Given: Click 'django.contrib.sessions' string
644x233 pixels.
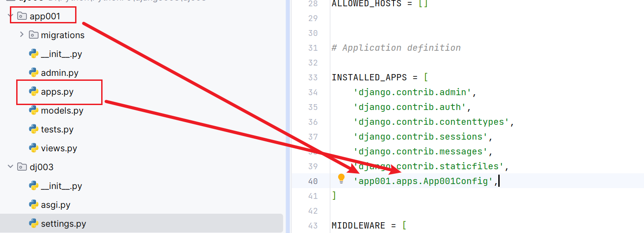Looking at the screenshot, I should point(420,136).
